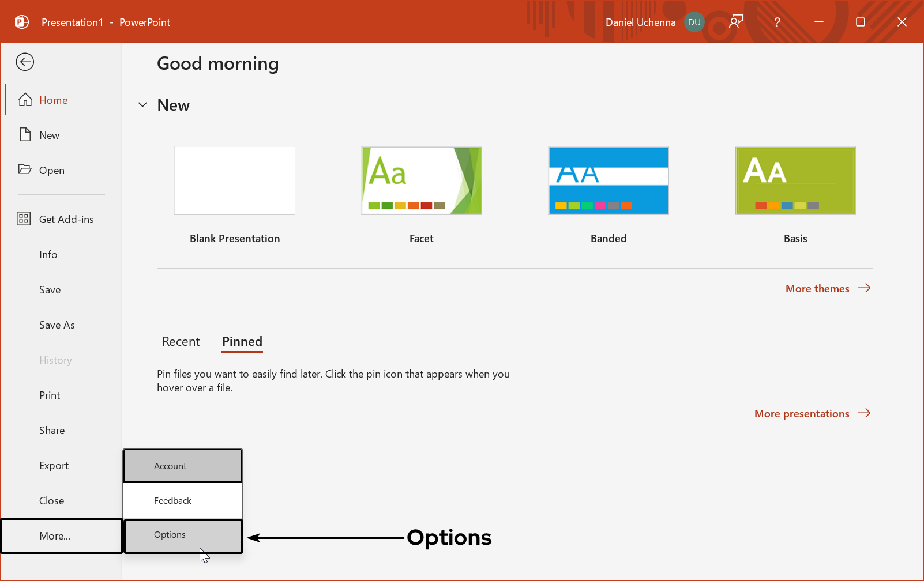Pick the Facet theme thumbnail
Viewport: 924px width, 581px height.
point(422,180)
